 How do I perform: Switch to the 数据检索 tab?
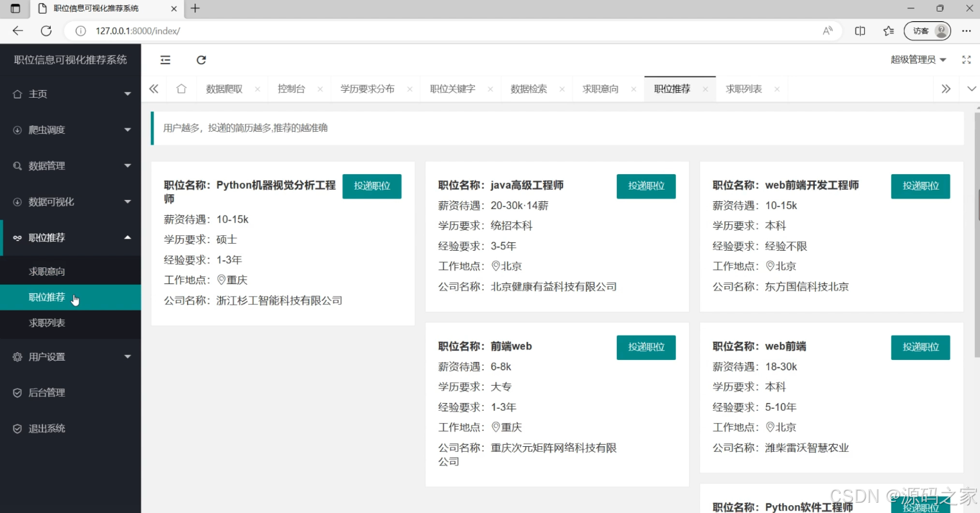tap(529, 89)
